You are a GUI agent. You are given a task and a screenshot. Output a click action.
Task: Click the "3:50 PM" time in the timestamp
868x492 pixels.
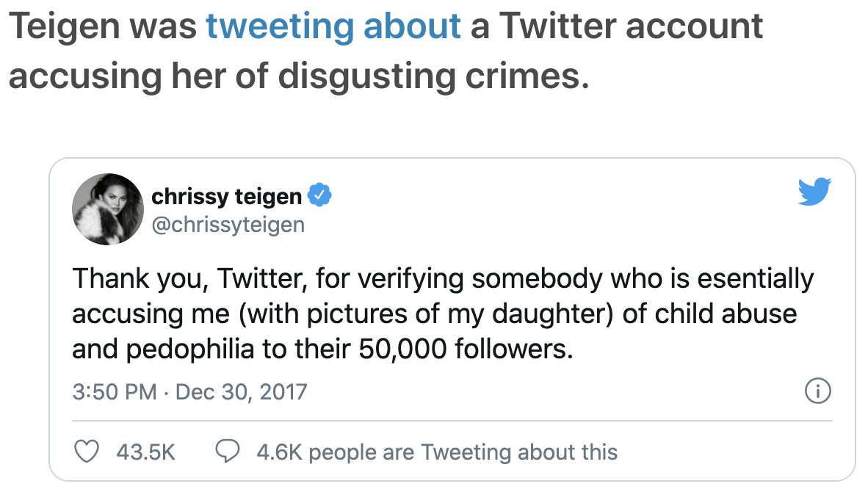pyautogui.click(x=114, y=391)
